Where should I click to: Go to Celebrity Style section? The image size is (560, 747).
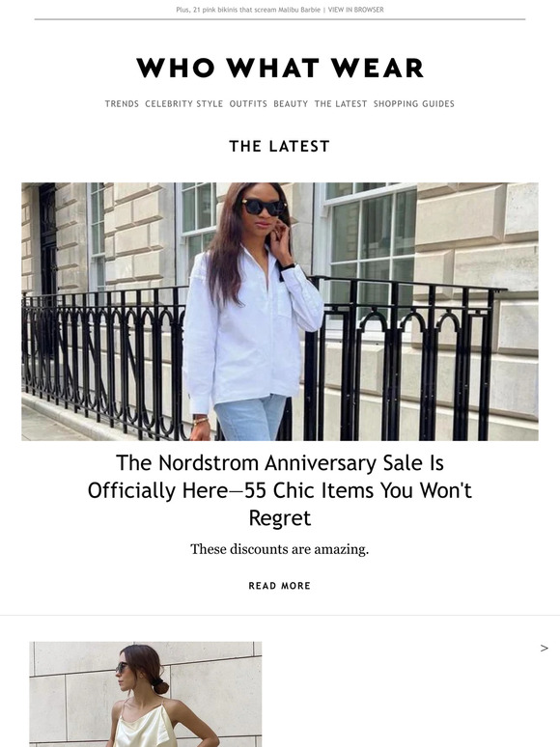(x=184, y=104)
